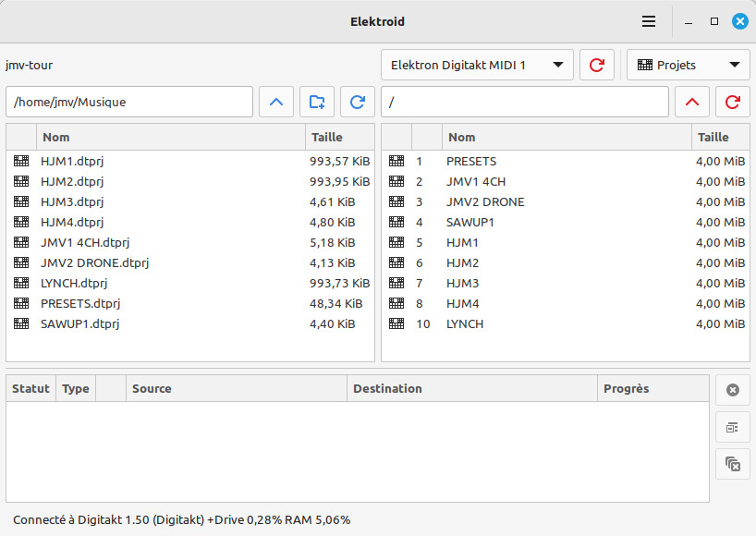Open the Projets filesystem dropdown
Screen dimensions: 756x536
coord(688,65)
